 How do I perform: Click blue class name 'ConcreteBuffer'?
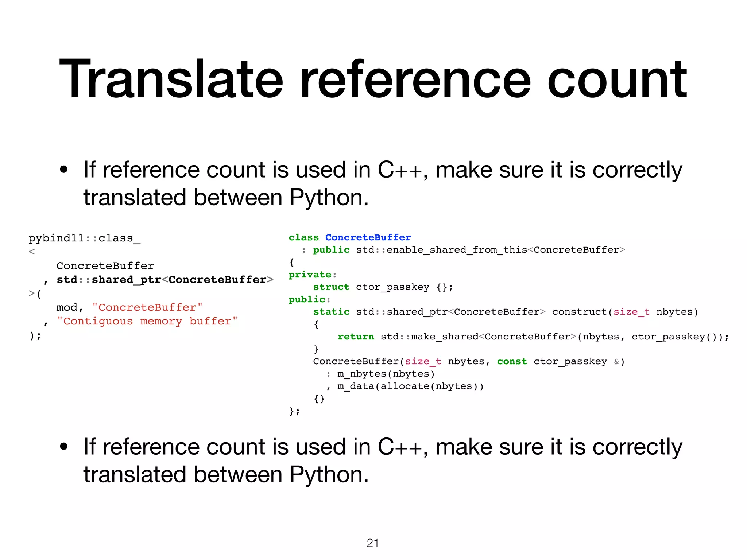tap(368, 237)
